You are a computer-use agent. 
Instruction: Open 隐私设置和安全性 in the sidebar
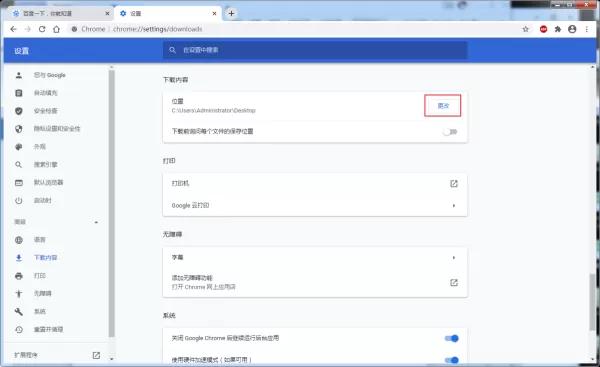[x=57, y=129]
